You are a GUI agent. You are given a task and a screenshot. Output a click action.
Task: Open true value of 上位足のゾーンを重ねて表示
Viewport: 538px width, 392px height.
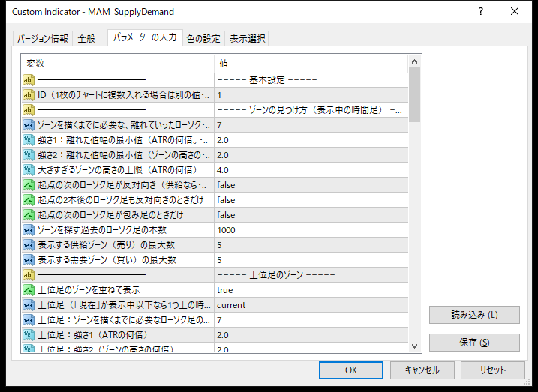coord(311,290)
